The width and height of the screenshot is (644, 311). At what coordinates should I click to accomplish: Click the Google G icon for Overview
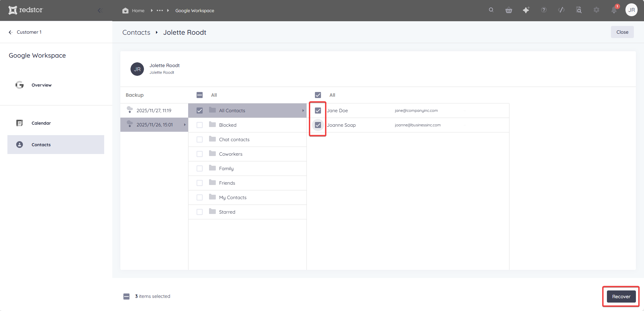[20, 85]
